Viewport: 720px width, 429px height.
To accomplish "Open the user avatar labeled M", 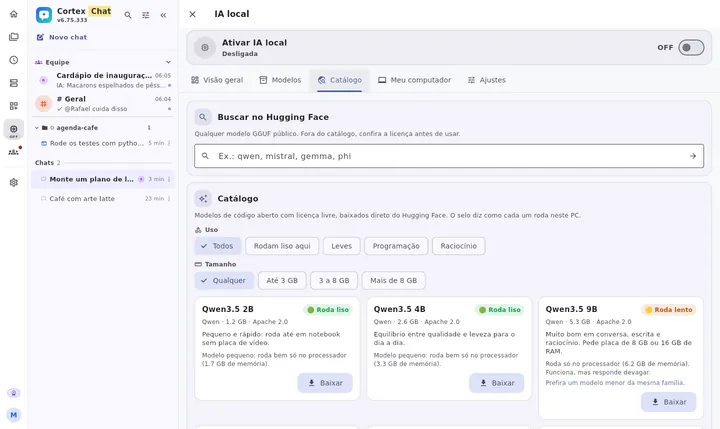I will [x=14, y=415].
